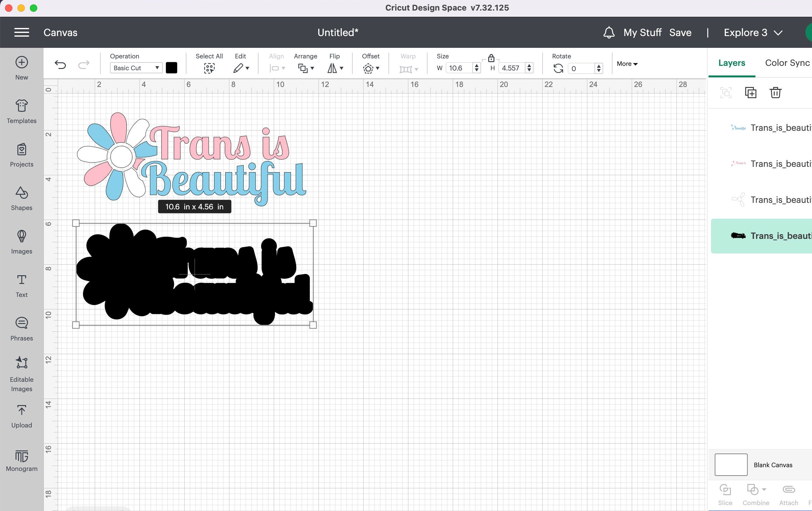Toggle the aspect ratio lock in Size controls
Viewport: 812px width, 511px height.
coord(491,58)
